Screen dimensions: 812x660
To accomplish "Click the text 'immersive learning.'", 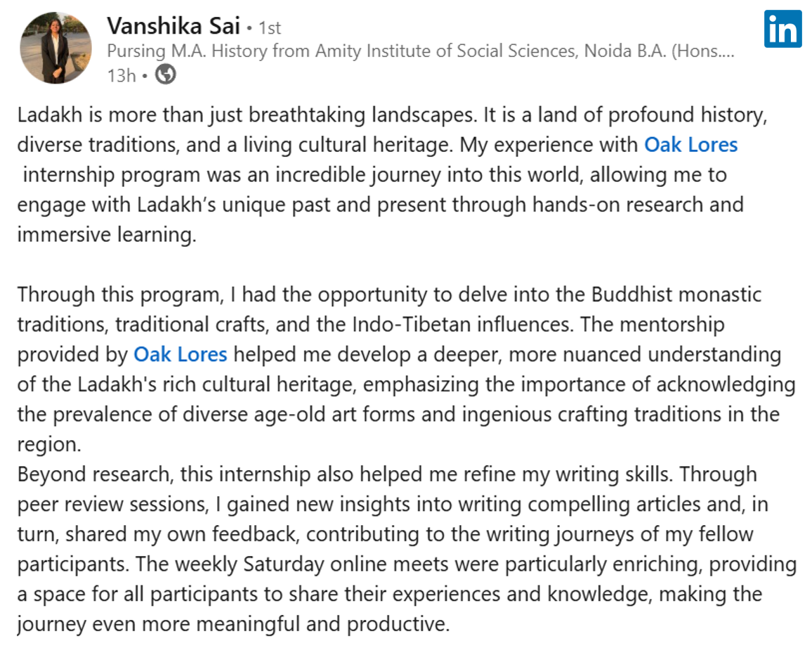I will coord(107,235).
